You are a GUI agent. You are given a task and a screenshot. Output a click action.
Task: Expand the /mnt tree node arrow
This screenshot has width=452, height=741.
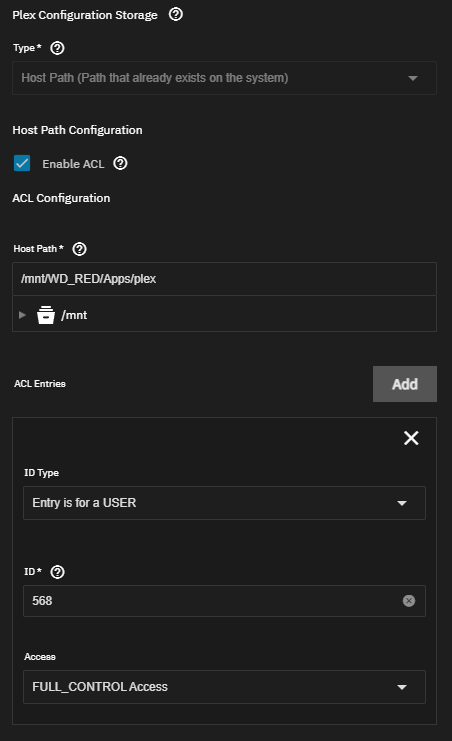[22, 315]
